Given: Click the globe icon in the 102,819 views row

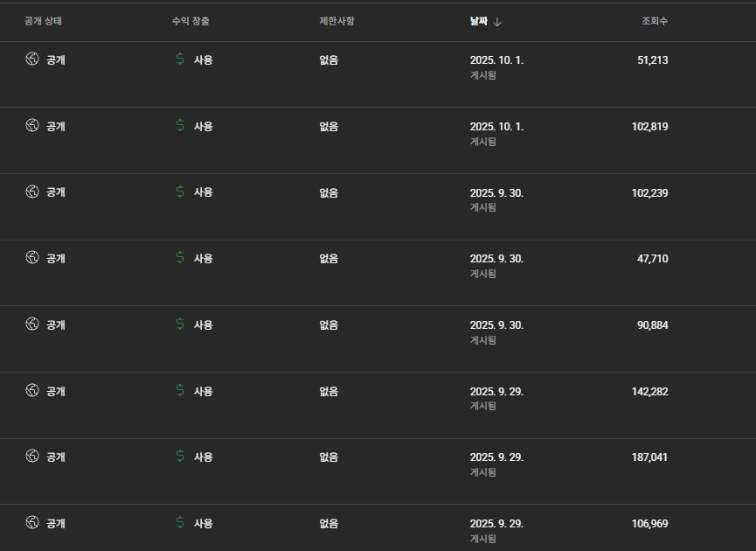Looking at the screenshot, I should (x=32, y=126).
